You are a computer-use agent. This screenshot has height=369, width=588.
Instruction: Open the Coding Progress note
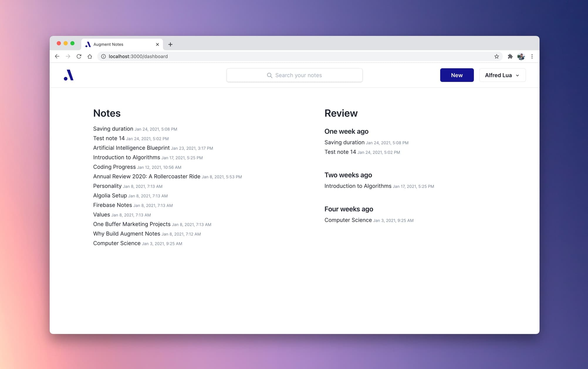click(114, 167)
